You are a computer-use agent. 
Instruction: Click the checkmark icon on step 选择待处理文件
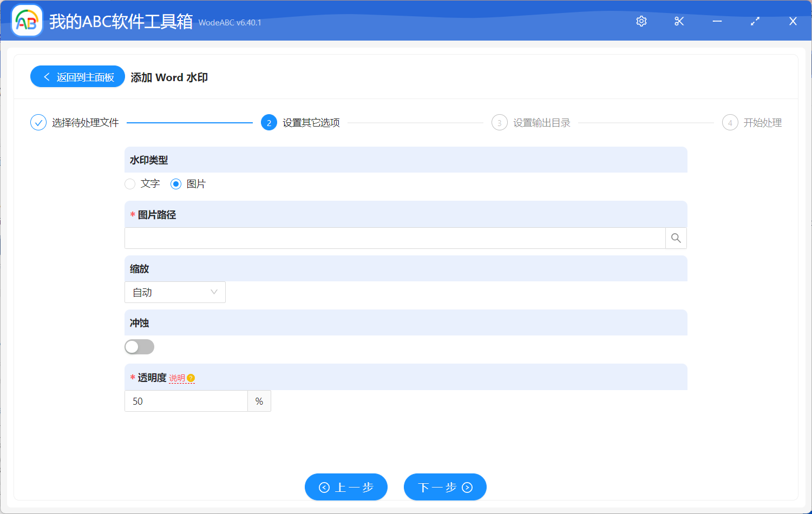[38, 122]
